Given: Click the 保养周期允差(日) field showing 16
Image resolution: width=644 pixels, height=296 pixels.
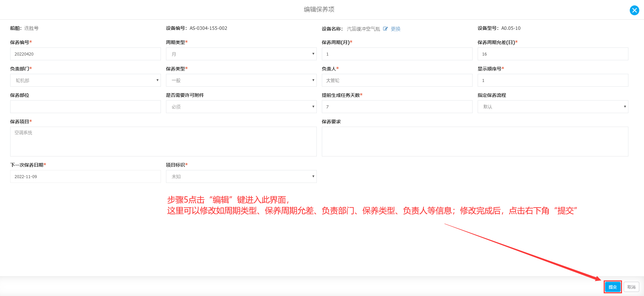Looking at the screenshot, I should coord(553,54).
